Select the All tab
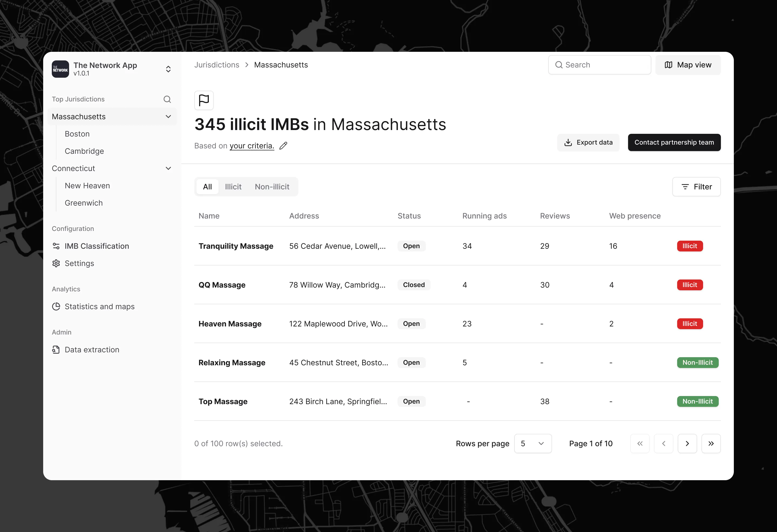The image size is (777, 532). point(207,187)
